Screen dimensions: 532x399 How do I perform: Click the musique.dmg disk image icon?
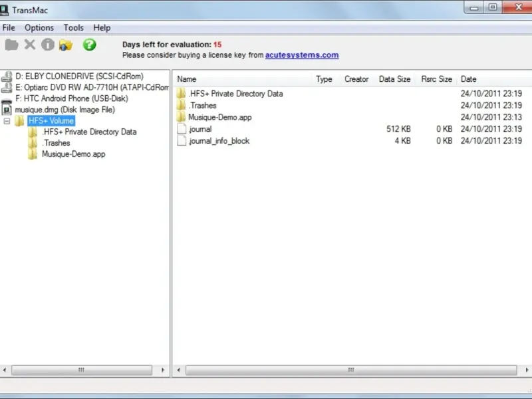click(7, 110)
